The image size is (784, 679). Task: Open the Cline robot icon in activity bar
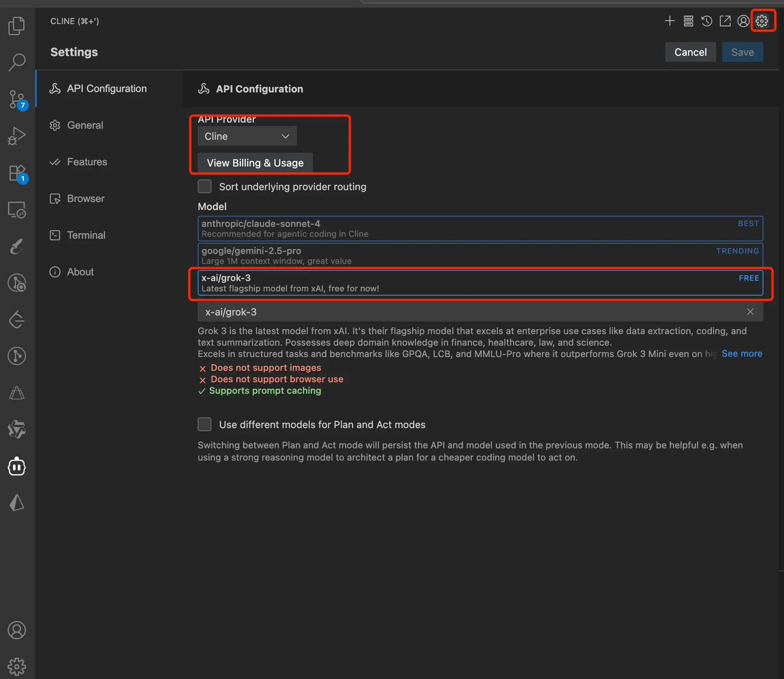17,466
